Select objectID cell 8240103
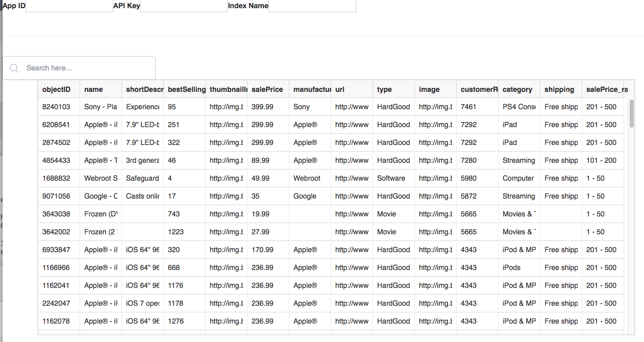Image resolution: width=644 pixels, height=342 pixels. coord(59,107)
